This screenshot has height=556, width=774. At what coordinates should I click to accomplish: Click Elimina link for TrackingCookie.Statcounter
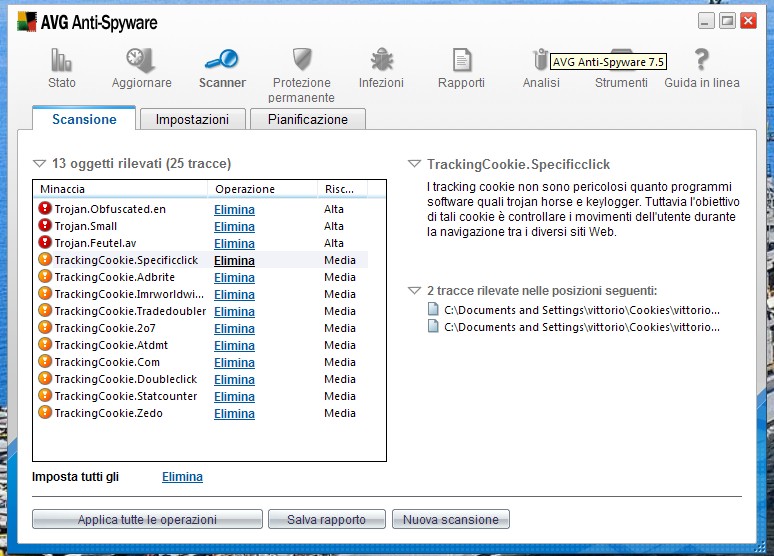(234, 397)
